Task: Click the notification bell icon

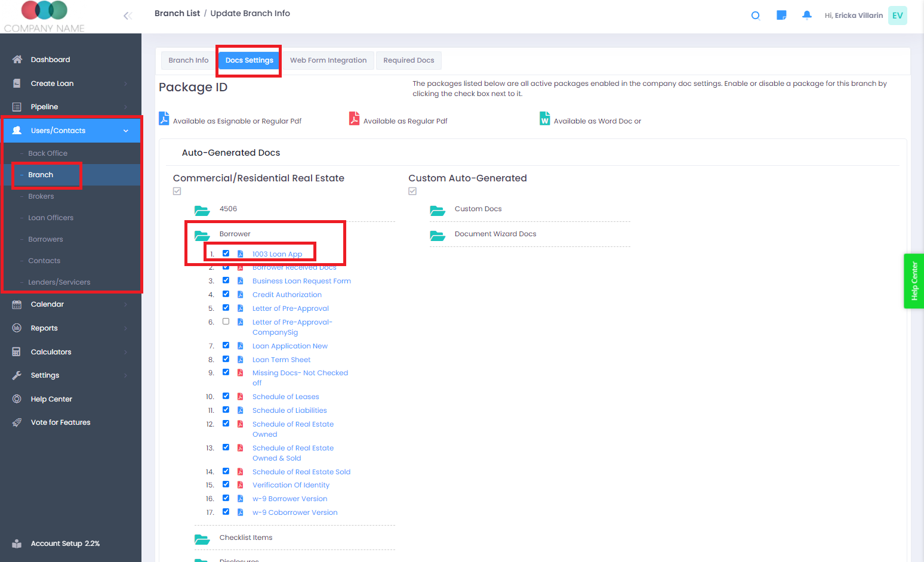Action: (806, 16)
